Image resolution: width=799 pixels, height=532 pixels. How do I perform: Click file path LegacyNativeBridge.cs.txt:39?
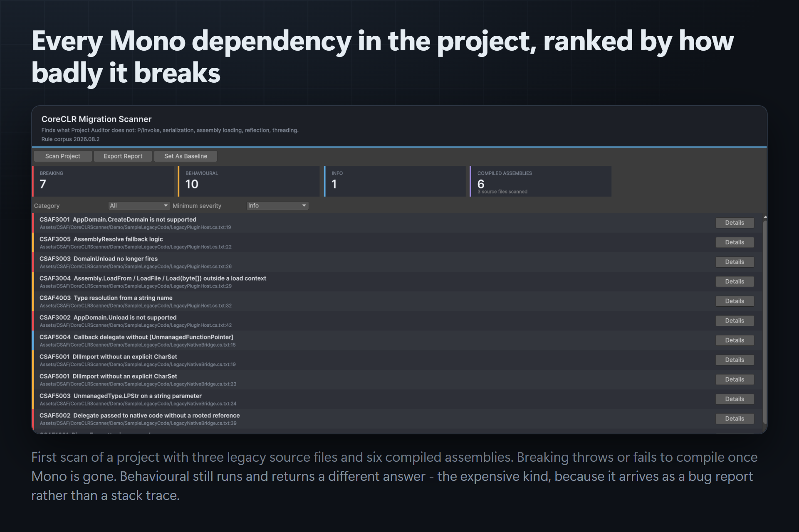point(138,423)
